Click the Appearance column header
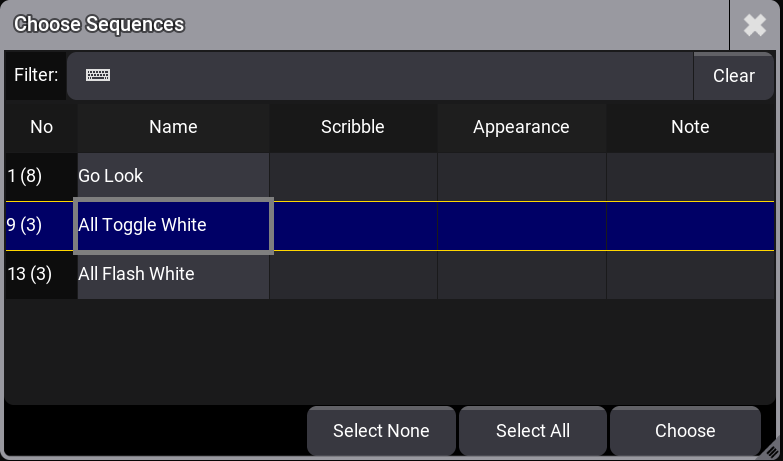 pyautogui.click(x=521, y=127)
